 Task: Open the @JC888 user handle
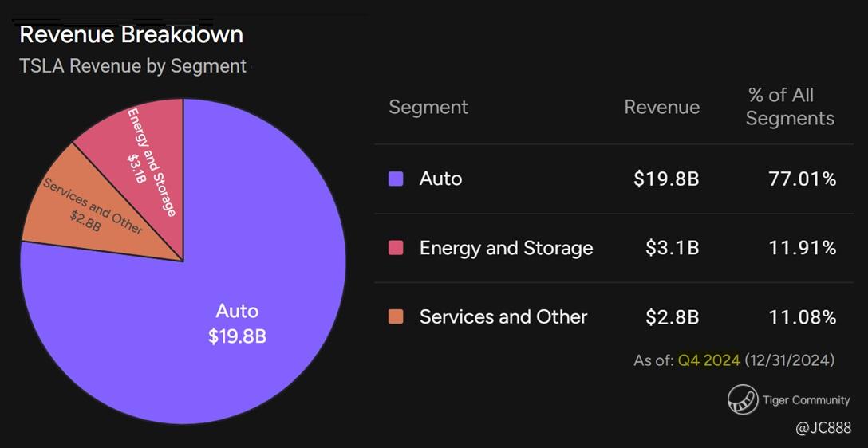(823, 428)
